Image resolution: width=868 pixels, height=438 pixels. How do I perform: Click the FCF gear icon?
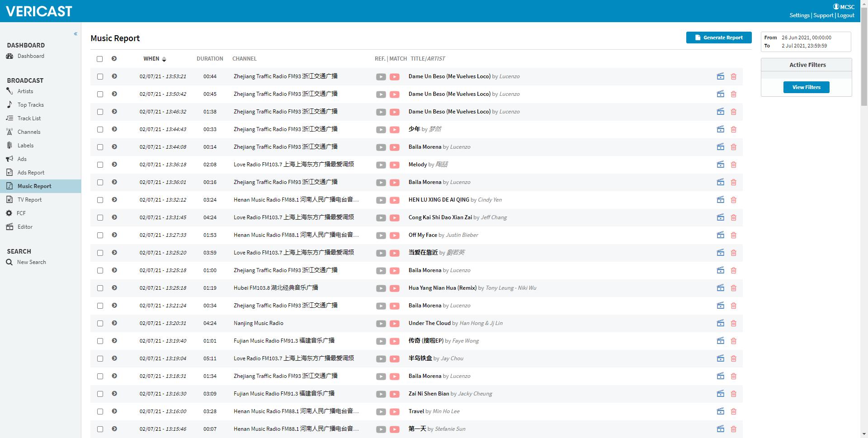pyautogui.click(x=9, y=213)
